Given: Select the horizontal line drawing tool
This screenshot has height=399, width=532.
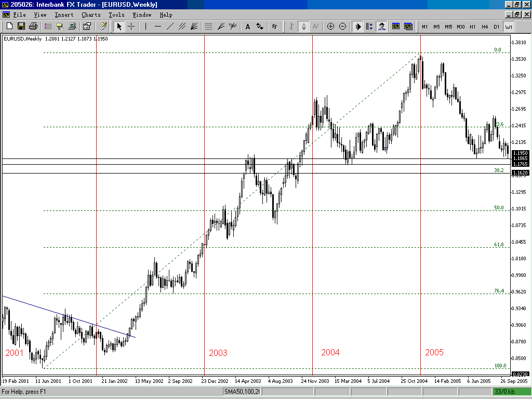Looking at the screenshot, I should [158, 26].
